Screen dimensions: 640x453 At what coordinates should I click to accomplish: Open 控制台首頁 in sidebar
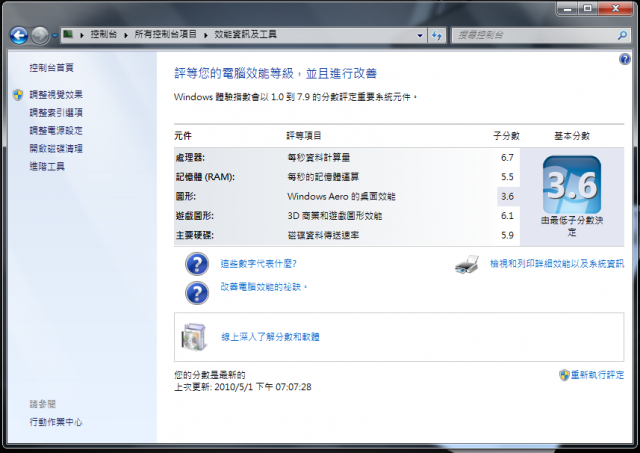[51, 68]
